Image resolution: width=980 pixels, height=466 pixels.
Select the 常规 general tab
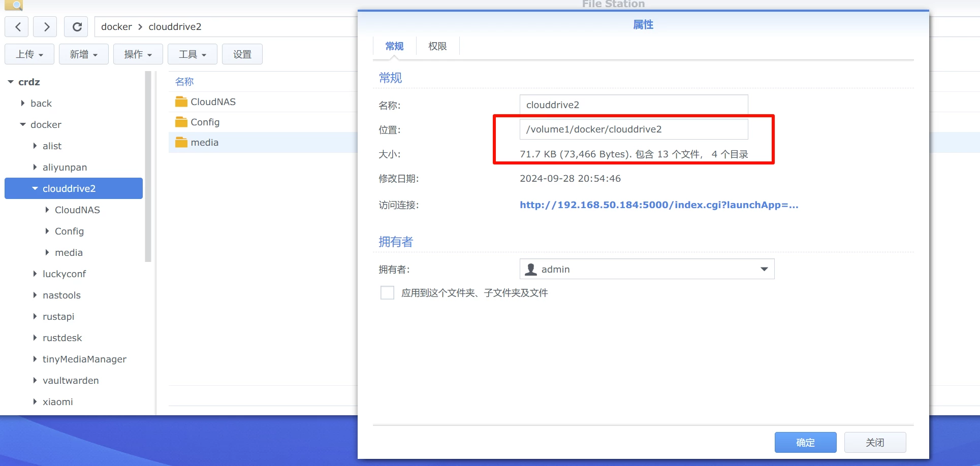394,46
